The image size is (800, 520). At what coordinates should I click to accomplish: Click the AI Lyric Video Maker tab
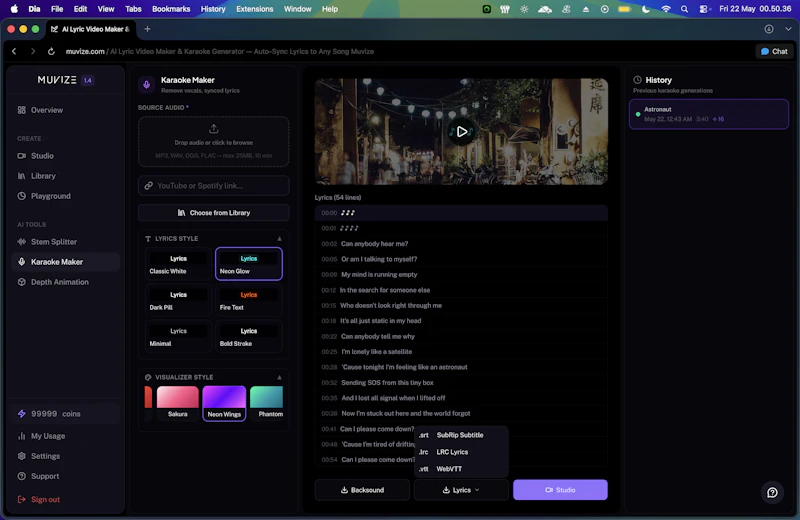(90, 29)
